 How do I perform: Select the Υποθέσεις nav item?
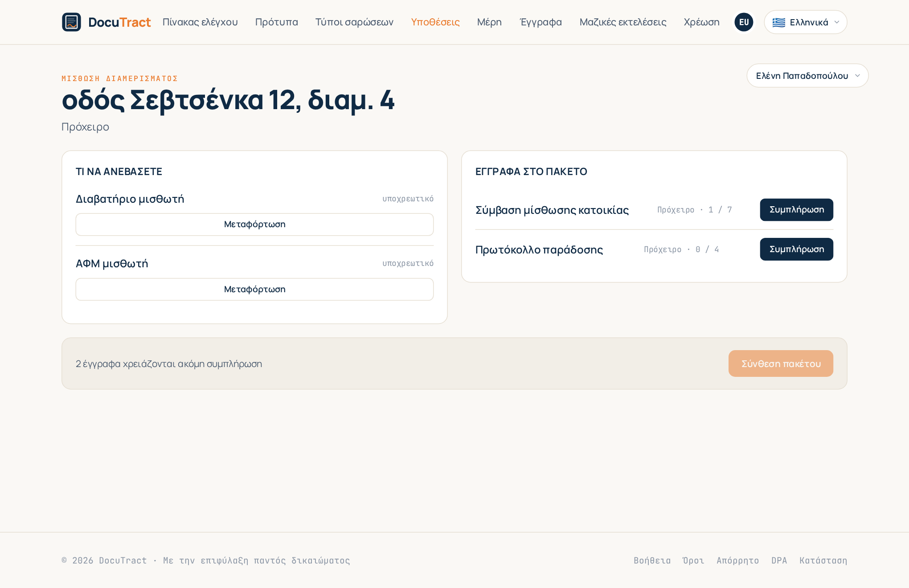pos(435,22)
